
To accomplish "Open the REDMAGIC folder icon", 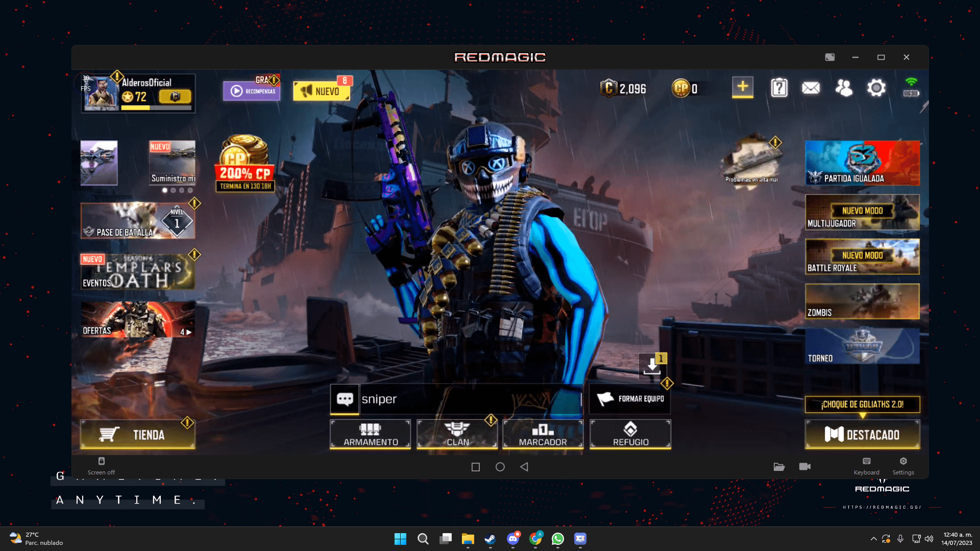I will pos(779,467).
